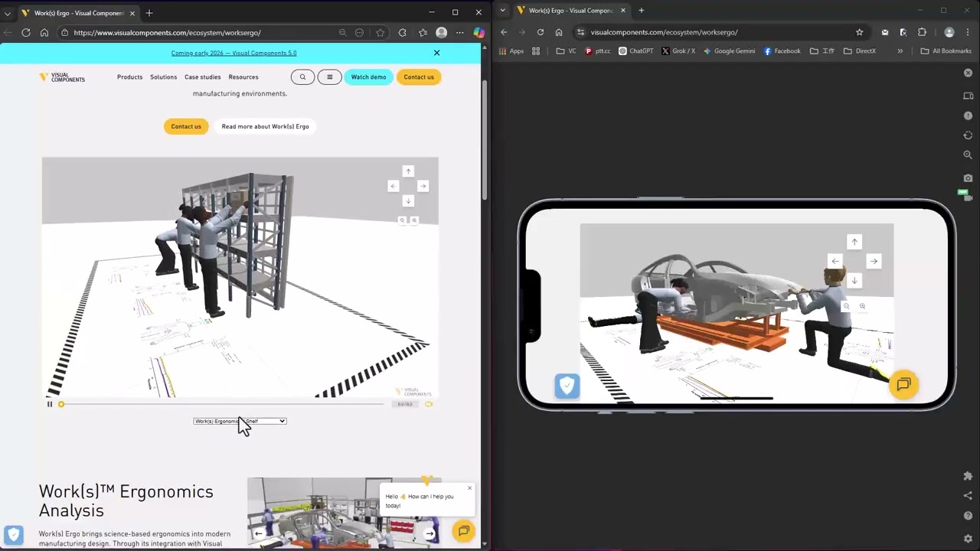Go back in the right browser

click(504, 32)
